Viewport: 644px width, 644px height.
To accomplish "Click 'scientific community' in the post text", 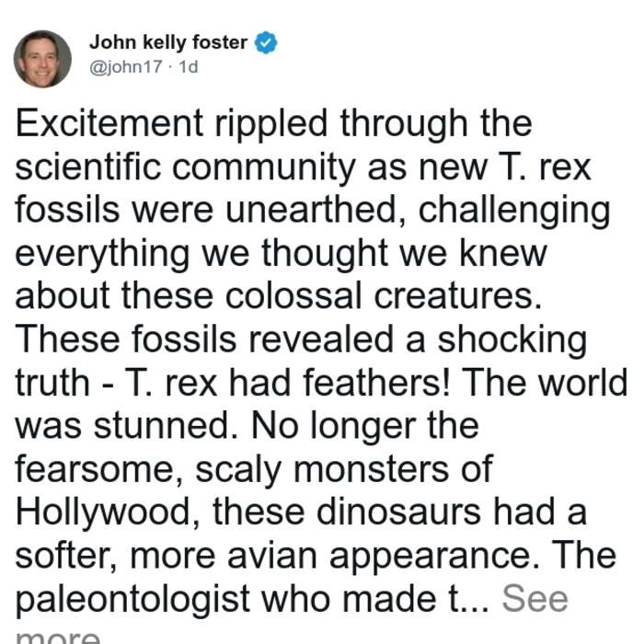I will pos(185,167).
